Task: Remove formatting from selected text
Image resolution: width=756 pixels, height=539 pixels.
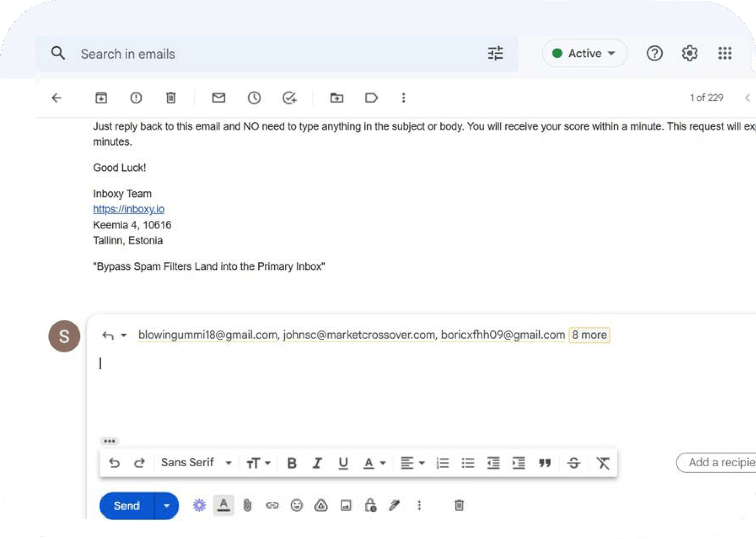Action: pyautogui.click(x=603, y=463)
